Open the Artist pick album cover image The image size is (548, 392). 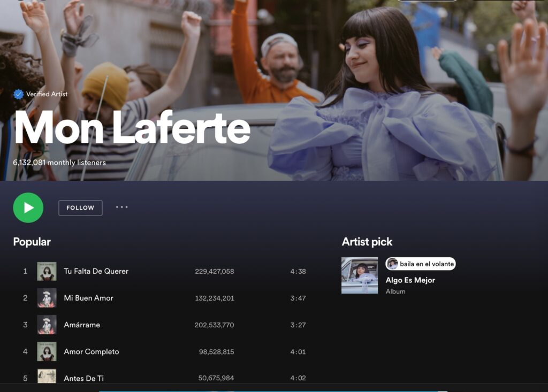coord(360,275)
